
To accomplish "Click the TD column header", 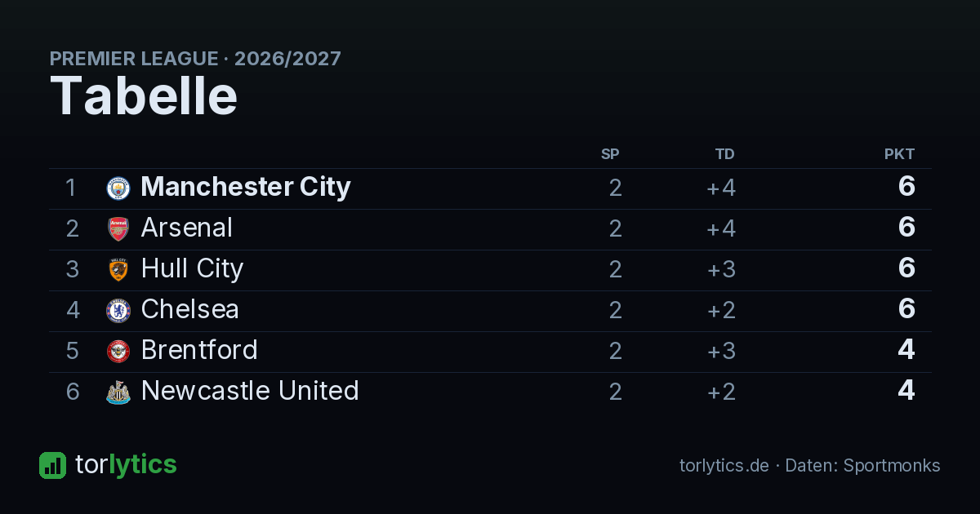I will pos(725,154).
